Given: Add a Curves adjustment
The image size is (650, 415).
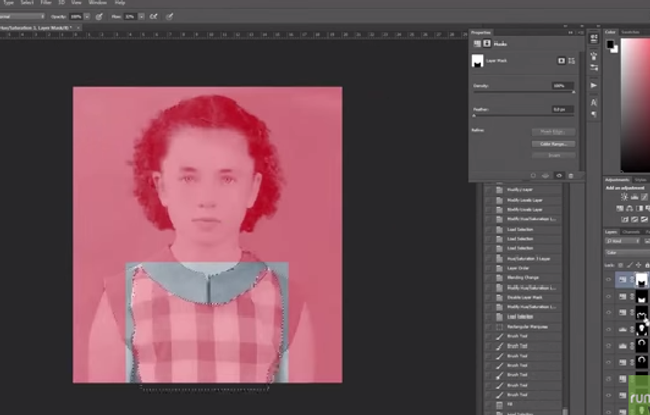Looking at the screenshot, I should tap(645, 197).
